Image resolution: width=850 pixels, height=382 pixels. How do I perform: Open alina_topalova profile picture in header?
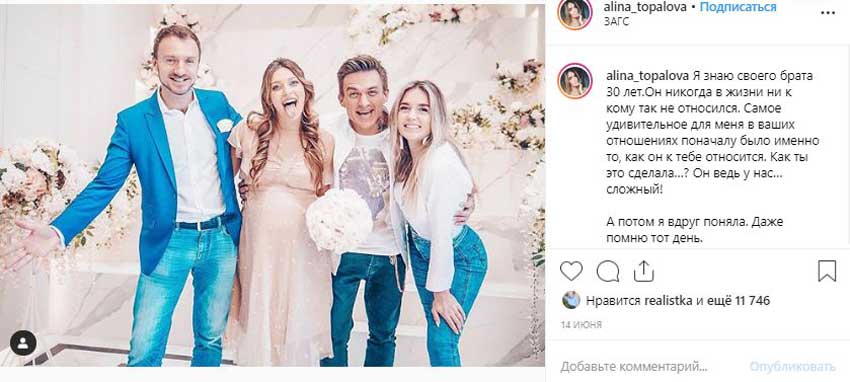click(575, 13)
